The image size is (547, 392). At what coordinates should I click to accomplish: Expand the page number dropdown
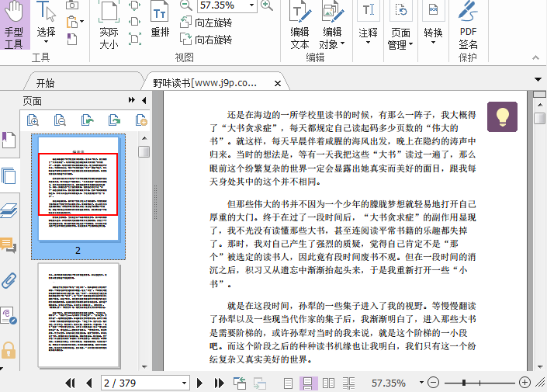click(x=184, y=383)
